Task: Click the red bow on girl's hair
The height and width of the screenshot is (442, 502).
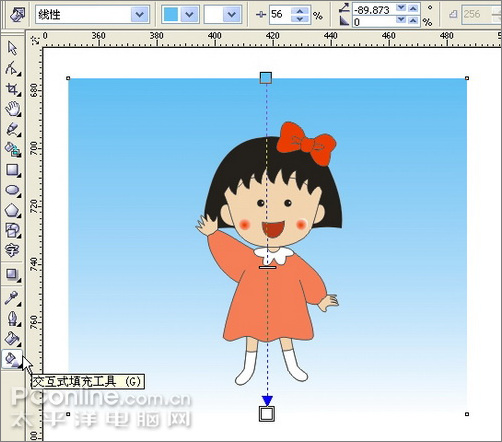Action: tap(306, 144)
